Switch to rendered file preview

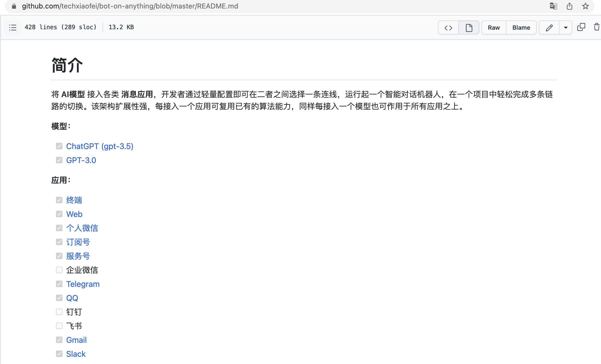[469, 28]
